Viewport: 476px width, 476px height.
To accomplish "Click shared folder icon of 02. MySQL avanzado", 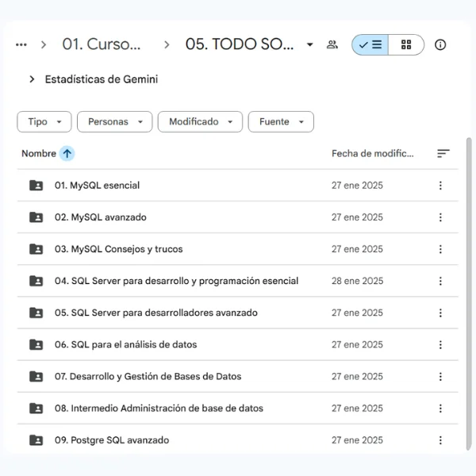I will [36, 217].
